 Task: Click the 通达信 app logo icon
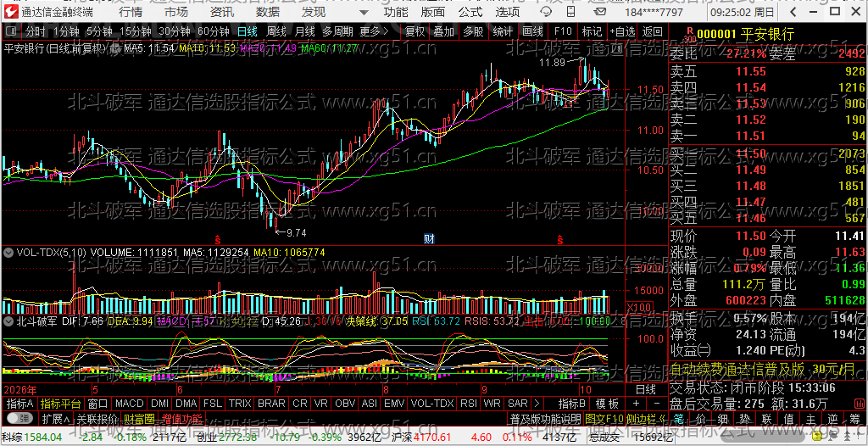pos(12,11)
